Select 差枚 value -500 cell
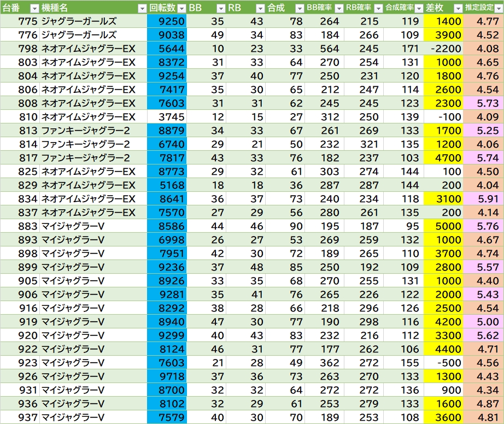Viewport: 504px width, 424px height. tap(443, 362)
